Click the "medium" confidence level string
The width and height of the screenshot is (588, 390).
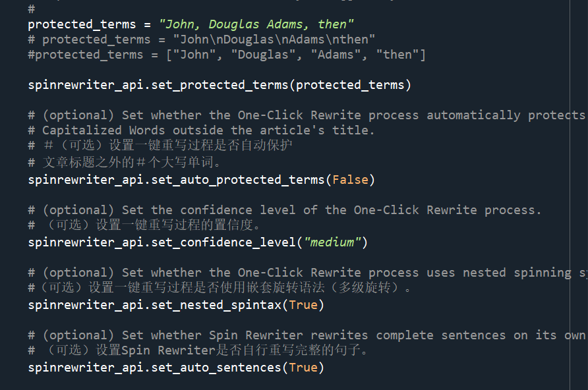pyautogui.click(x=332, y=242)
